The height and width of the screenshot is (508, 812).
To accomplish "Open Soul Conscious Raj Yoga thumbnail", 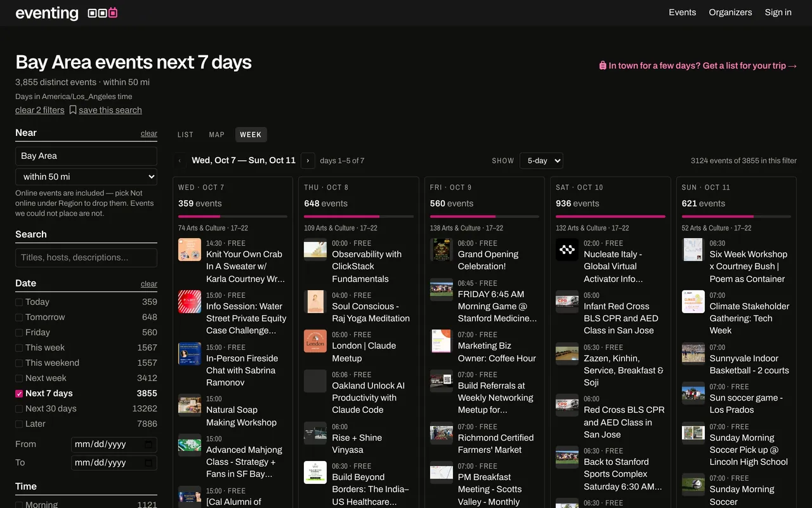I will pyautogui.click(x=315, y=302).
